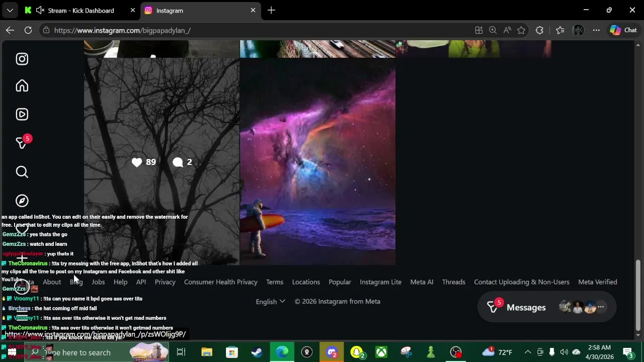This screenshot has width=644, height=362.
Task: Open the tree photo post with 89 likes
Action: [162, 162]
